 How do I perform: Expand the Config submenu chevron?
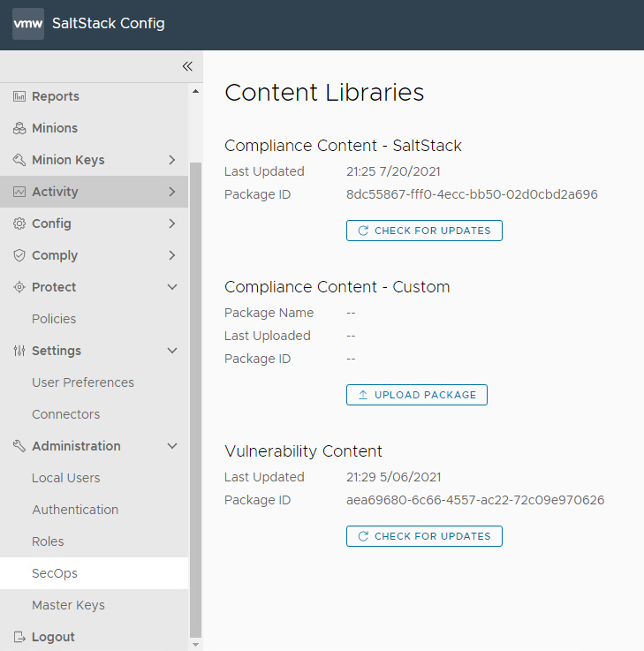click(x=172, y=223)
